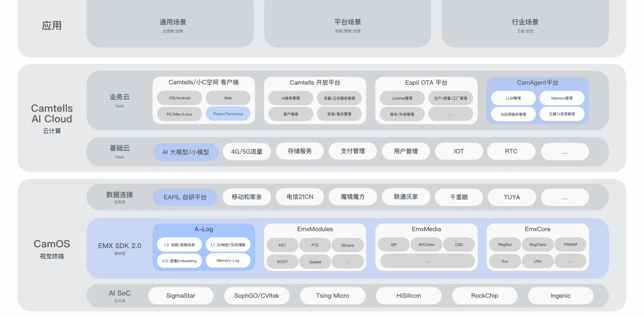Screen dimensions: 644x317
Task: Select the KEY module pill
Action: coord(282,245)
